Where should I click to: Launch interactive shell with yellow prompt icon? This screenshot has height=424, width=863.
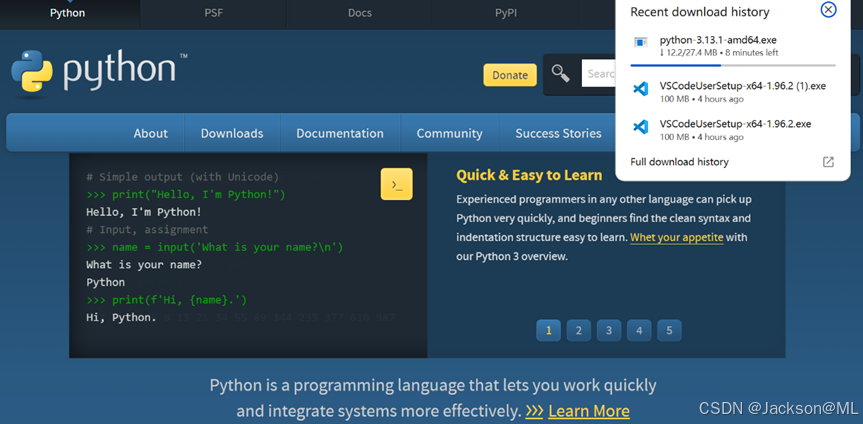396,184
